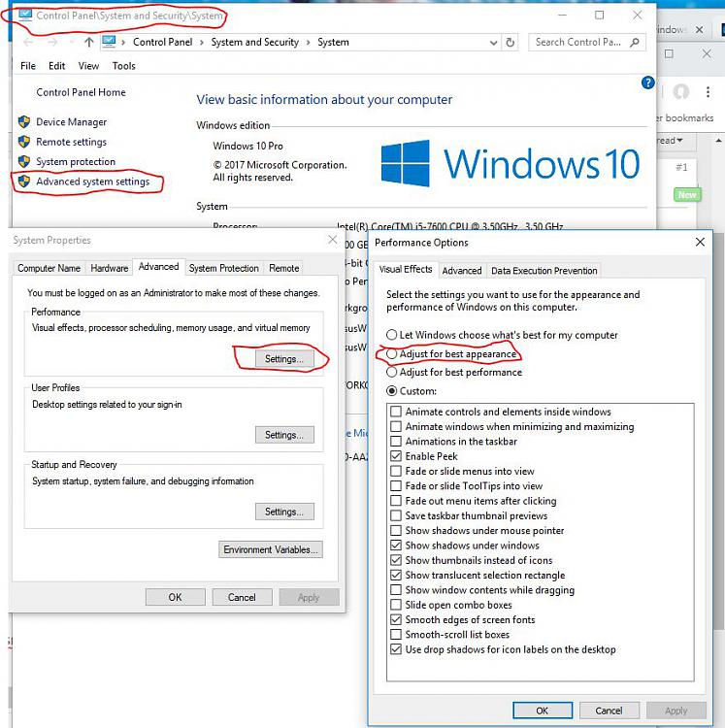Check Animate controls and elements inside windows
This screenshot has height=728, width=725.
[x=396, y=412]
